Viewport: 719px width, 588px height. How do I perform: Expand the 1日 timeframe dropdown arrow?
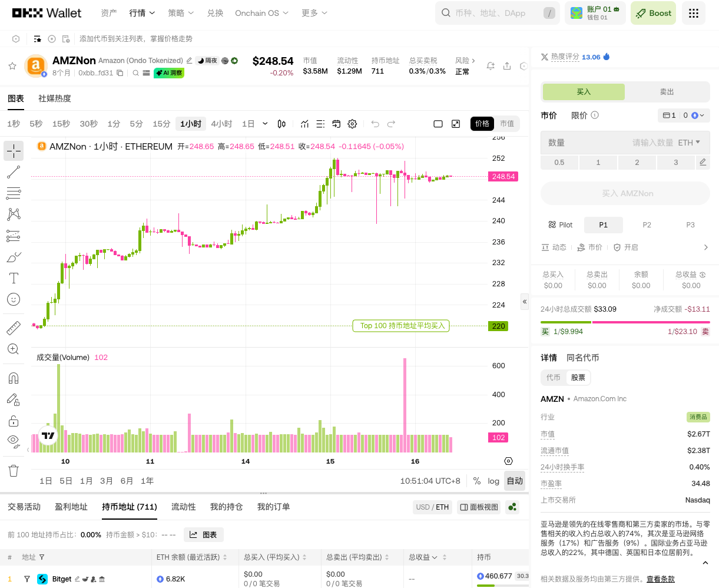click(x=265, y=124)
